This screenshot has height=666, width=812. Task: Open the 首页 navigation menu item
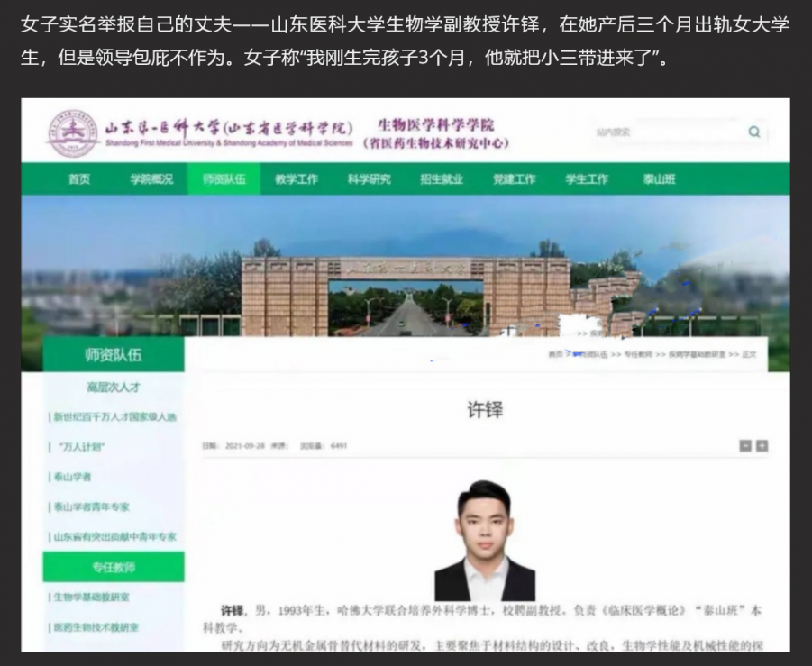79,179
